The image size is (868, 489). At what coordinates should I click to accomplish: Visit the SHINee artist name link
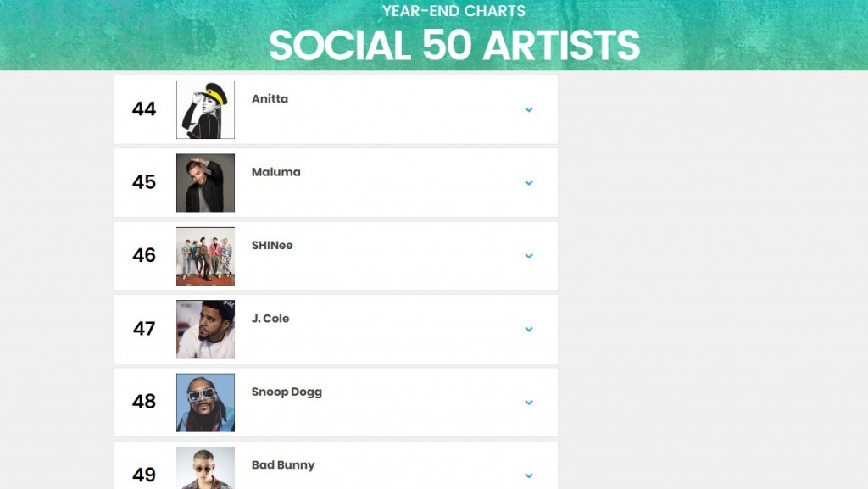click(272, 245)
